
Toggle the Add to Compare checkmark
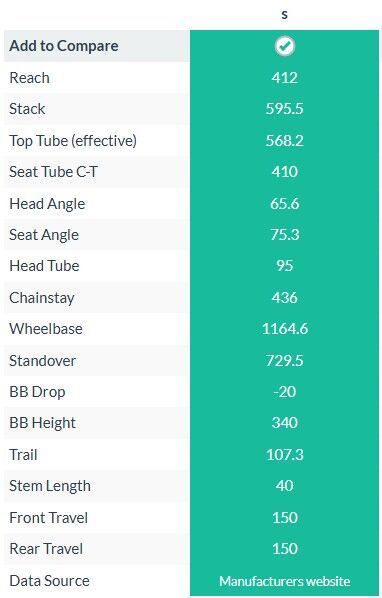point(285,46)
